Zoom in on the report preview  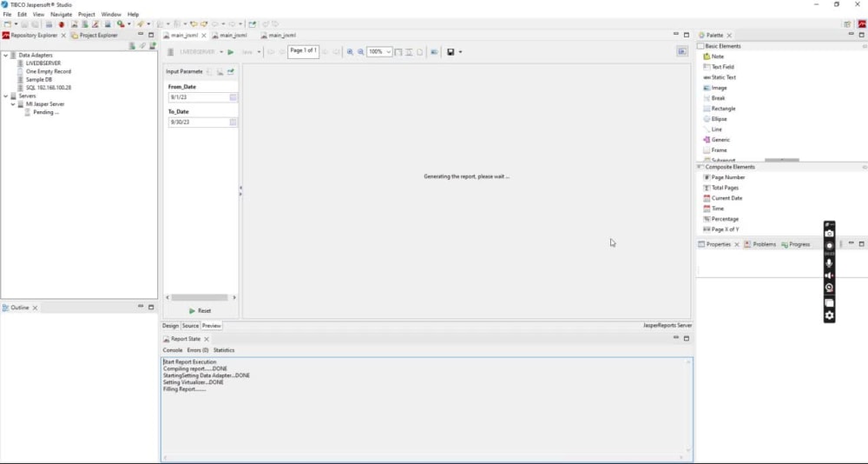click(x=350, y=52)
